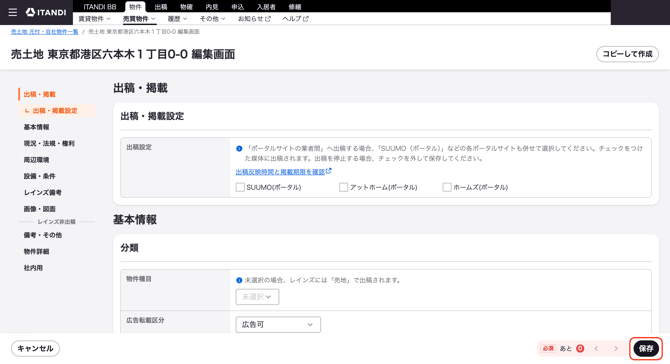Check the SUUMO(ポータル) checkbox
Image resolution: width=670 pixels, height=364 pixels.
[x=240, y=187]
